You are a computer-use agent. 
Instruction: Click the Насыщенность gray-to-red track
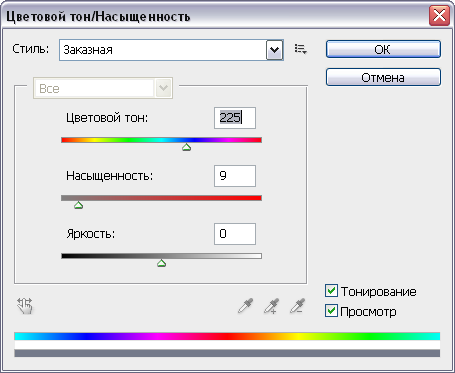(x=161, y=198)
